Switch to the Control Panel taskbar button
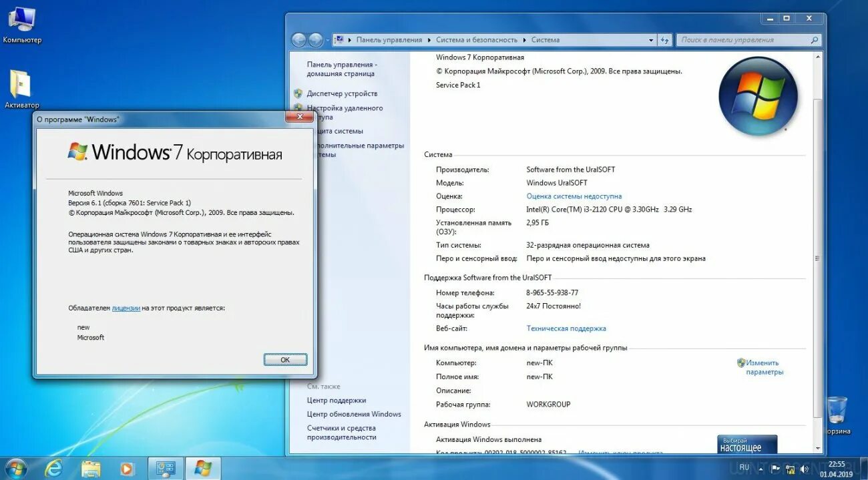This screenshot has height=480, width=868. [165, 468]
